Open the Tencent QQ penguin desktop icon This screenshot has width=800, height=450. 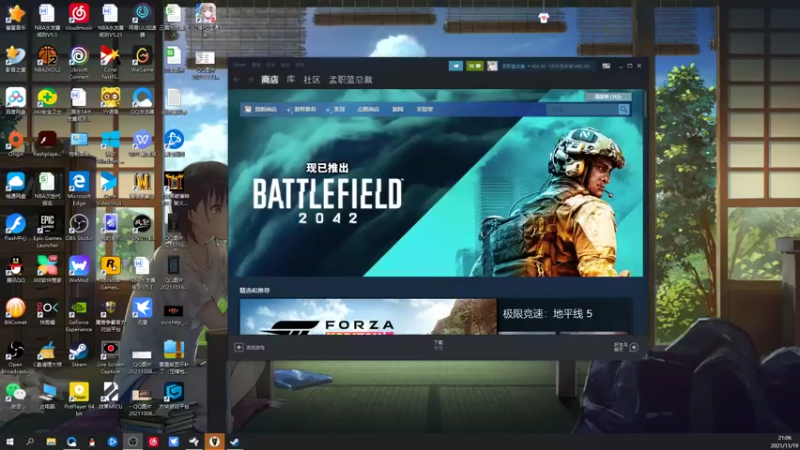click(15, 269)
